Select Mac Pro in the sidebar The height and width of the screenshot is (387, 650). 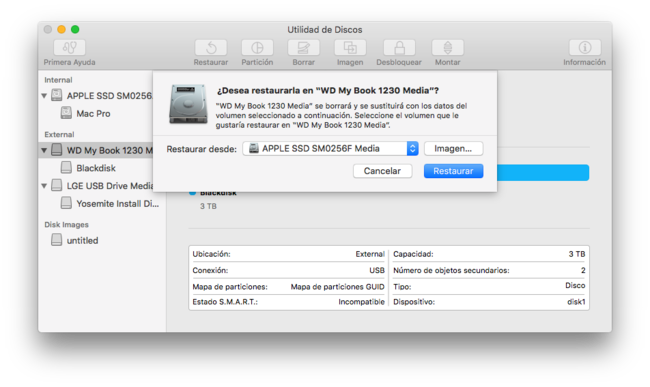(93, 113)
